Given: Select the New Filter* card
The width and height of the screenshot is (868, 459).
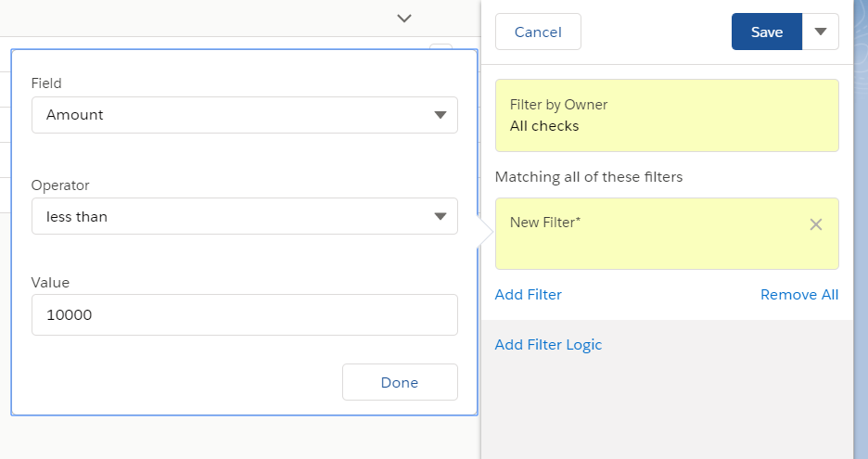Looking at the screenshot, I should [667, 234].
